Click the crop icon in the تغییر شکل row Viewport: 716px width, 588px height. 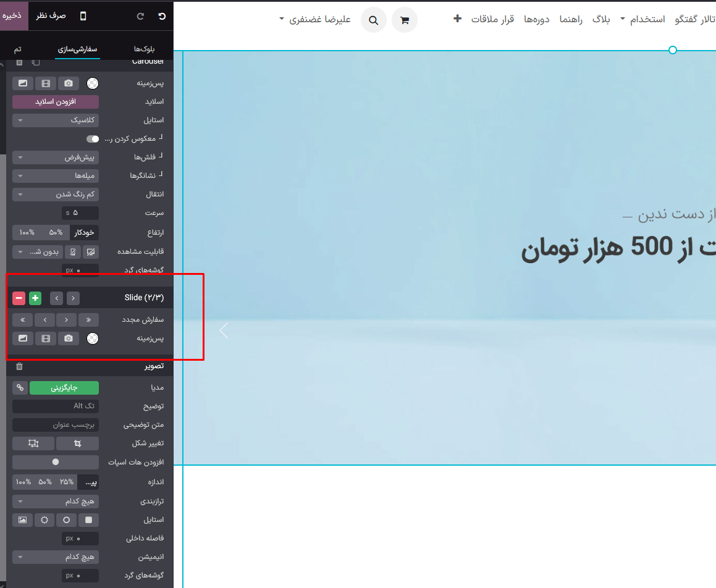78,443
